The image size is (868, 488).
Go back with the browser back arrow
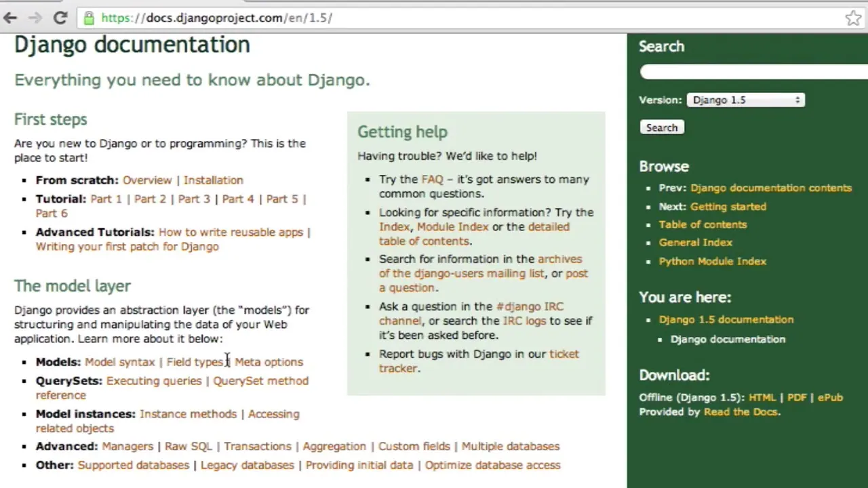click(x=10, y=18)
